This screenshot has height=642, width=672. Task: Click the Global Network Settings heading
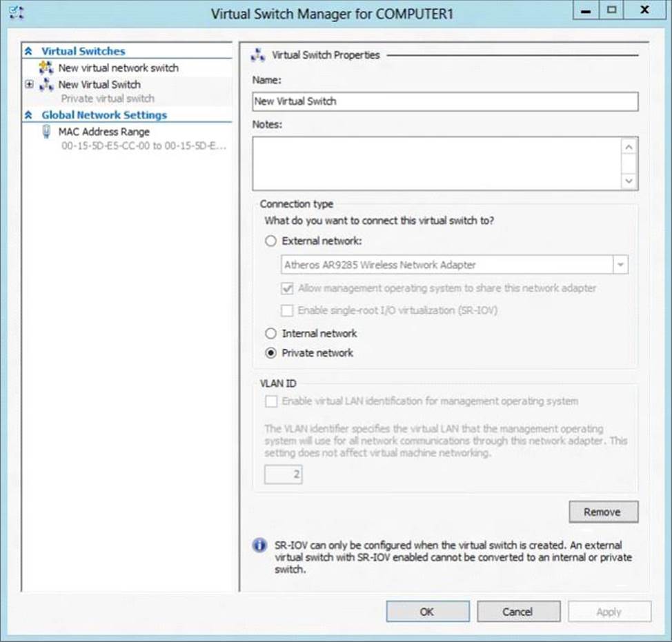(x=104, y=114)
